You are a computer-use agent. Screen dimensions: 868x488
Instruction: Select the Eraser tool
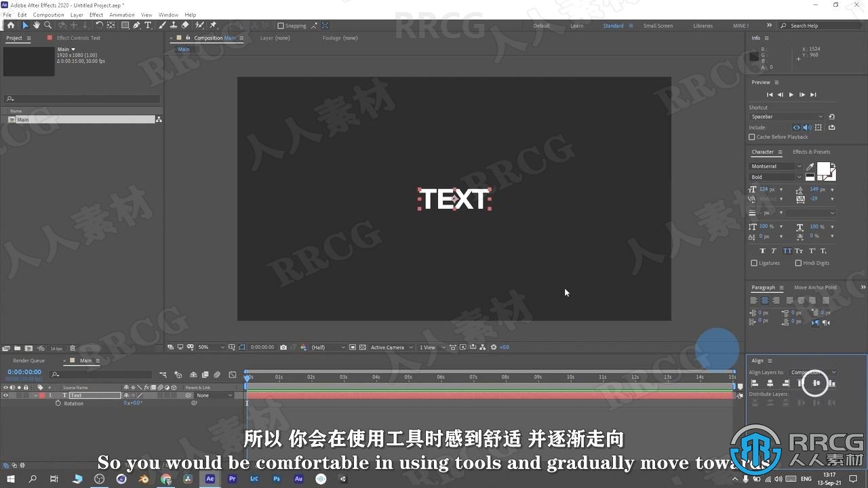(185, 25)
